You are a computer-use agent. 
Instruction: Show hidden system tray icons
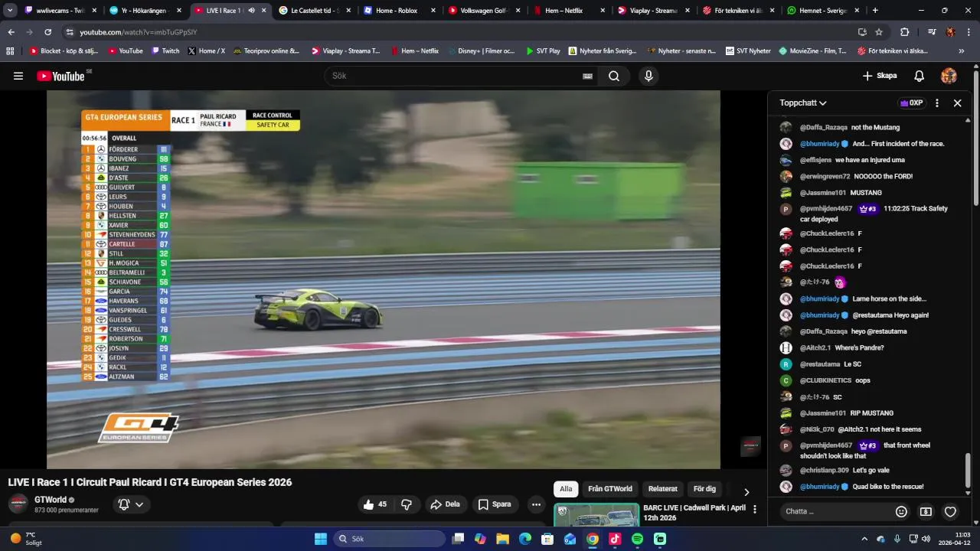pos(864,539)
